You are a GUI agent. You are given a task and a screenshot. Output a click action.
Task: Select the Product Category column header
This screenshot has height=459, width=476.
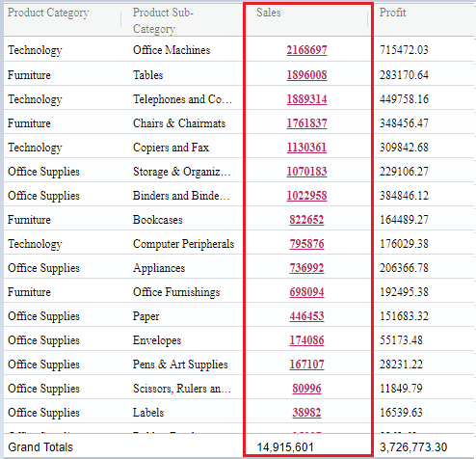(x=48, y=13)
